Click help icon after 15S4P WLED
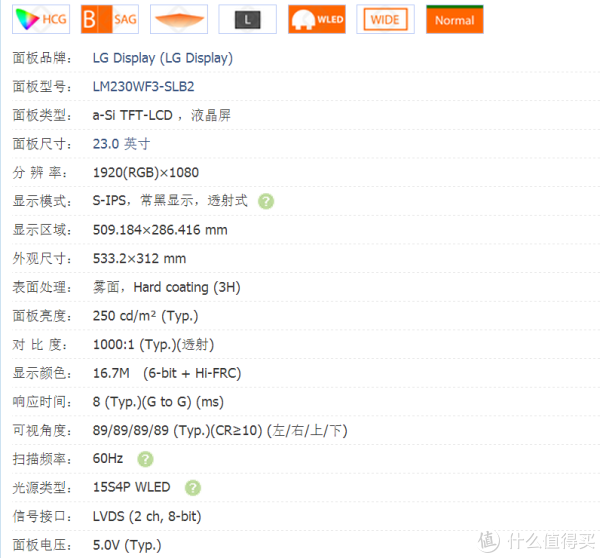 pyautogui.click(x=193, y=488)
